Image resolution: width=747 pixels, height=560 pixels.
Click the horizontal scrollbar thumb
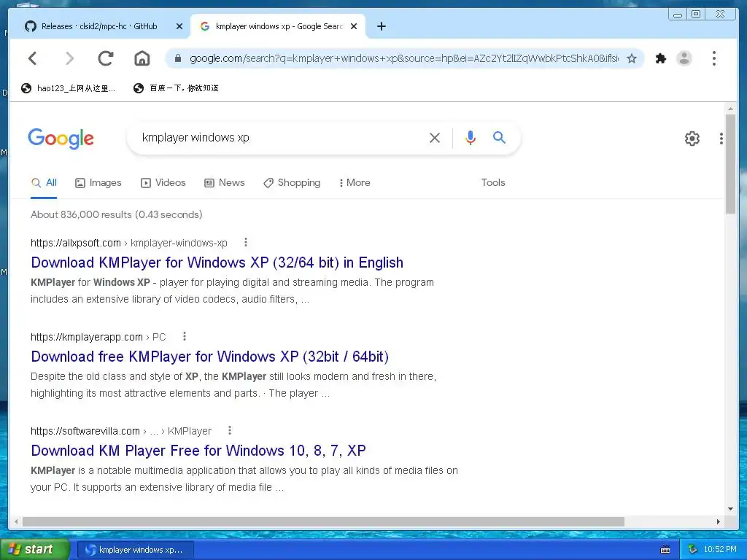(x=323, y=522)
